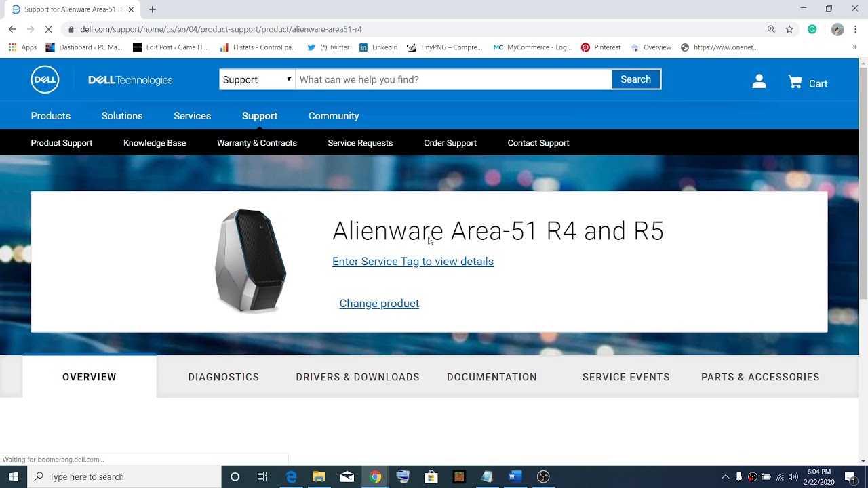
Task: Open Order Support submenu item
Action: tap(450, 143)
